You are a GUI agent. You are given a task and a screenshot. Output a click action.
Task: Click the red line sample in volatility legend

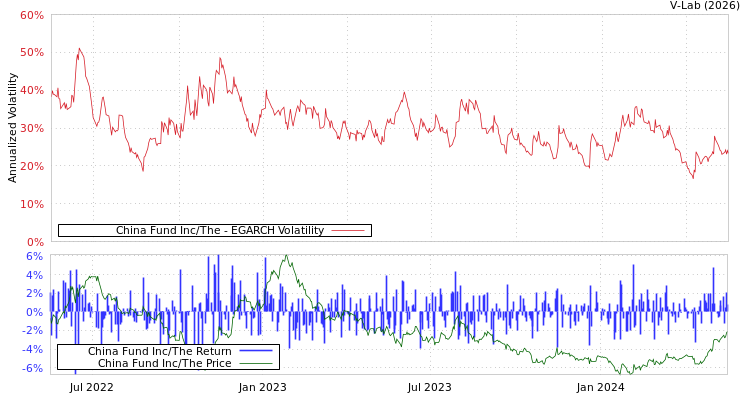tap(347, 231)
